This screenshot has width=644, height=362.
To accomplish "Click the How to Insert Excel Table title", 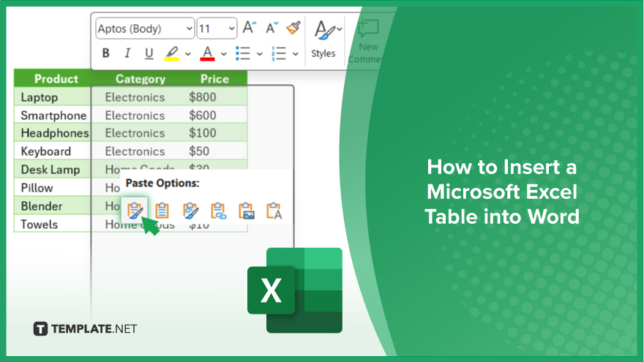I will point(501,192).
